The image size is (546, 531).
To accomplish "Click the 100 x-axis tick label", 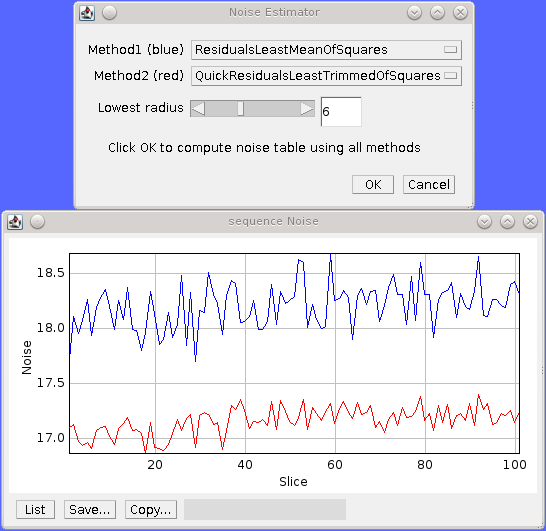I will (515, 465).
